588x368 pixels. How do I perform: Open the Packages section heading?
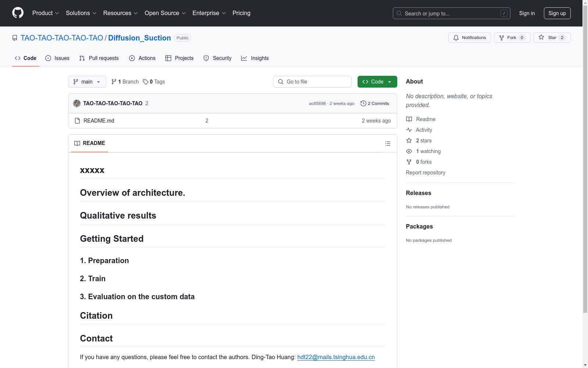pos(419,226)
